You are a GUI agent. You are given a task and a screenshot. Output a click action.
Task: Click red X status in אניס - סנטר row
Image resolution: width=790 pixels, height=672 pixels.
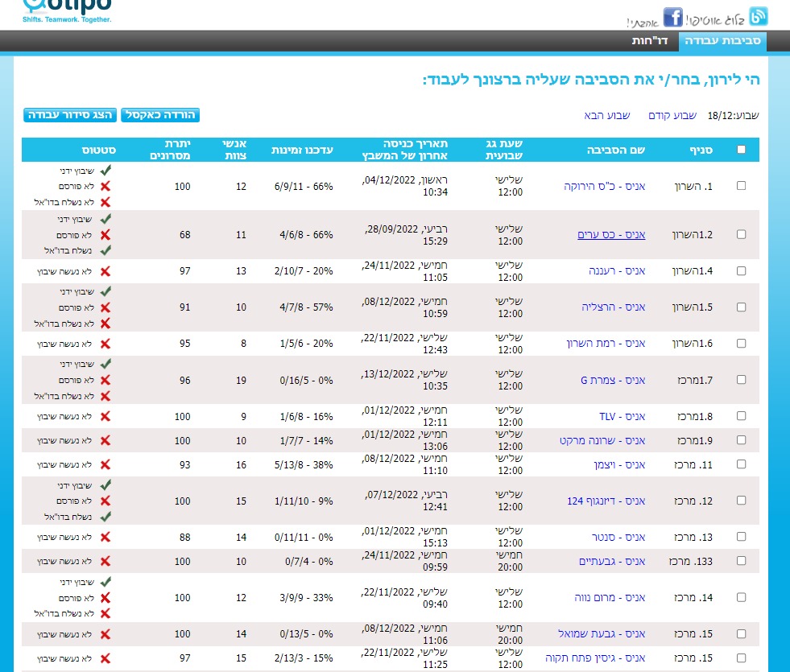pos(105,537)
